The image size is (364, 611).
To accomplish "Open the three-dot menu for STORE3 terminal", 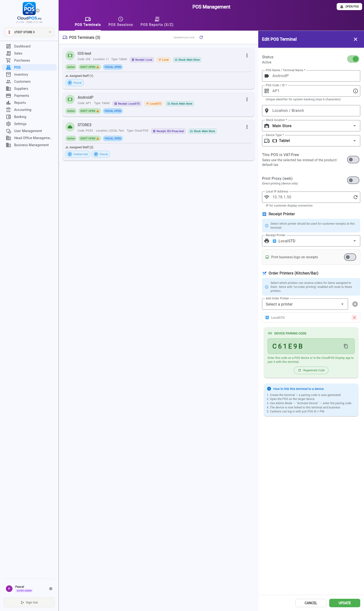I will coord(247,127).
